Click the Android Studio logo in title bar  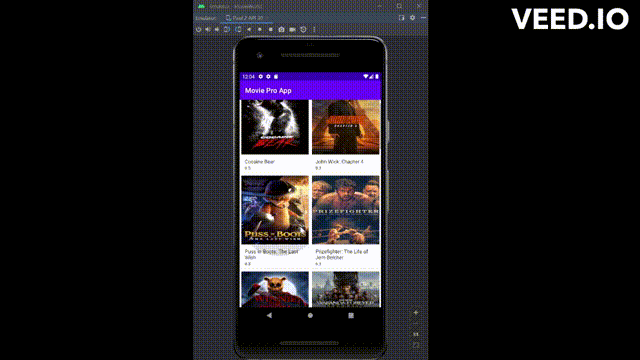click(x=201, y=6)
